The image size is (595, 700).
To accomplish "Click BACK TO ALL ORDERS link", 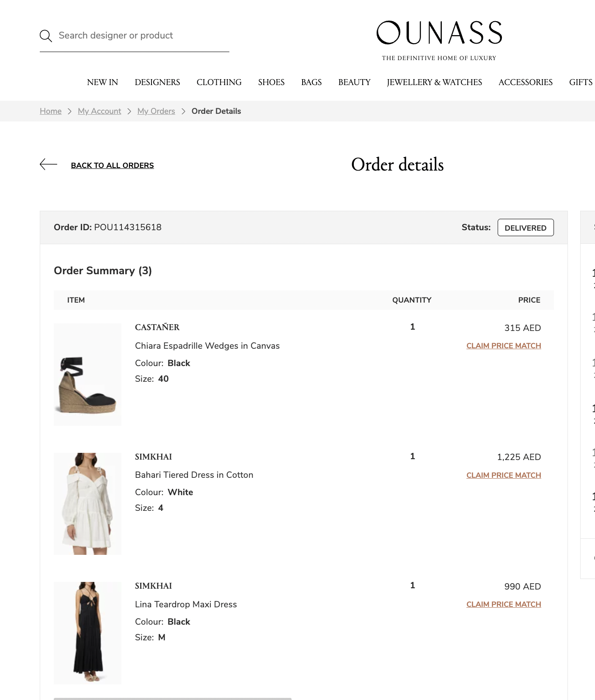I will tap(112, 165).
